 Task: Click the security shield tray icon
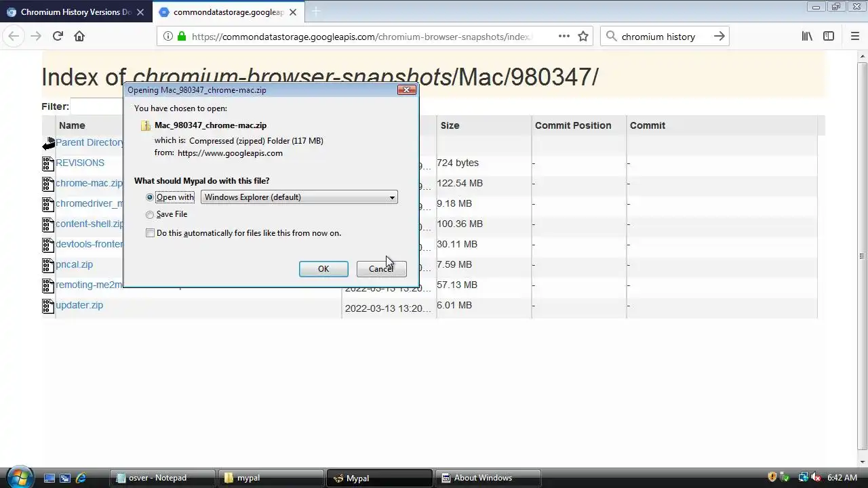coord(772,478)
